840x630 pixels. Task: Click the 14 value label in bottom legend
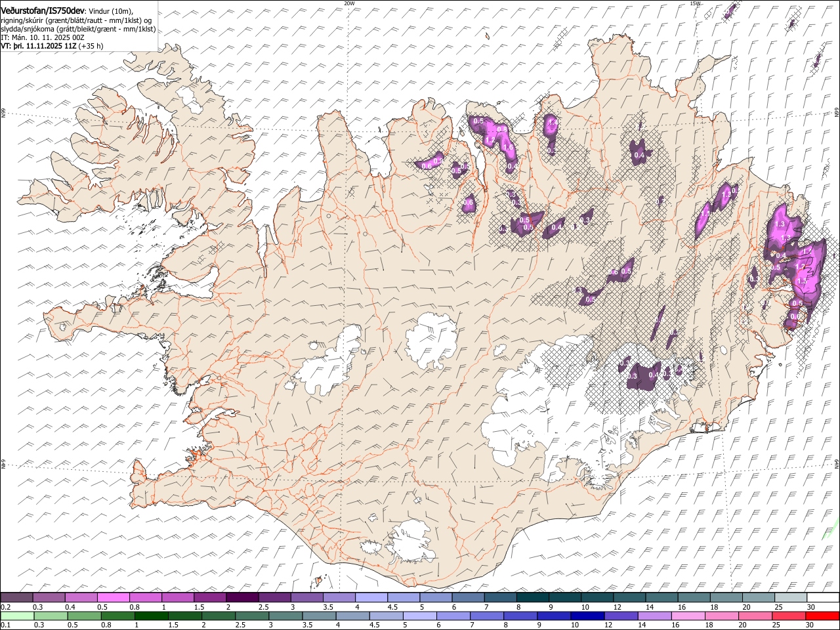tap(641, 625)
